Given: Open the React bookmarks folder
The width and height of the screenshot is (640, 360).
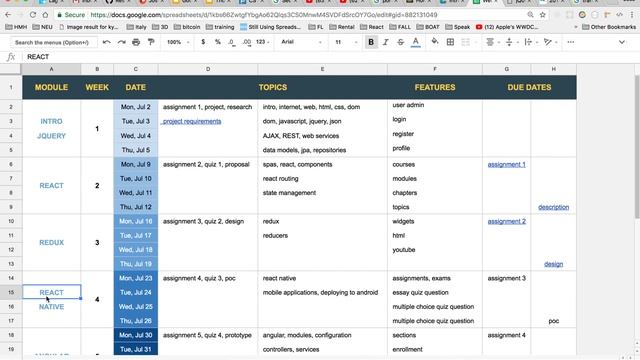Looking at the screenshot, I should 371,27.
